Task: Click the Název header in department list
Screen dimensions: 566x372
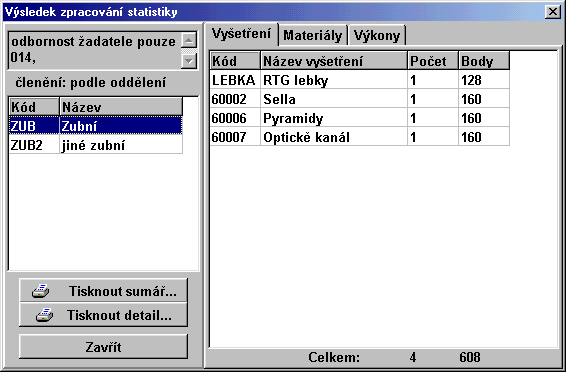Action: pyautogui.click(x=121, y=107)
